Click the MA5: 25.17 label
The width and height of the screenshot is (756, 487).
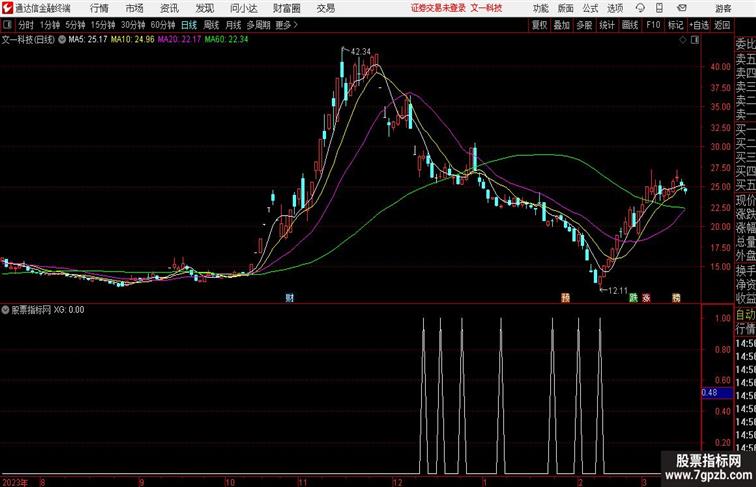[x=88, y=40]
